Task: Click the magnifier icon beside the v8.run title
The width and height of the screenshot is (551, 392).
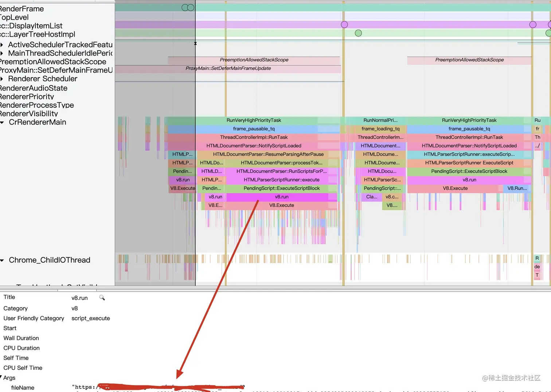Action: coord(102,298)
